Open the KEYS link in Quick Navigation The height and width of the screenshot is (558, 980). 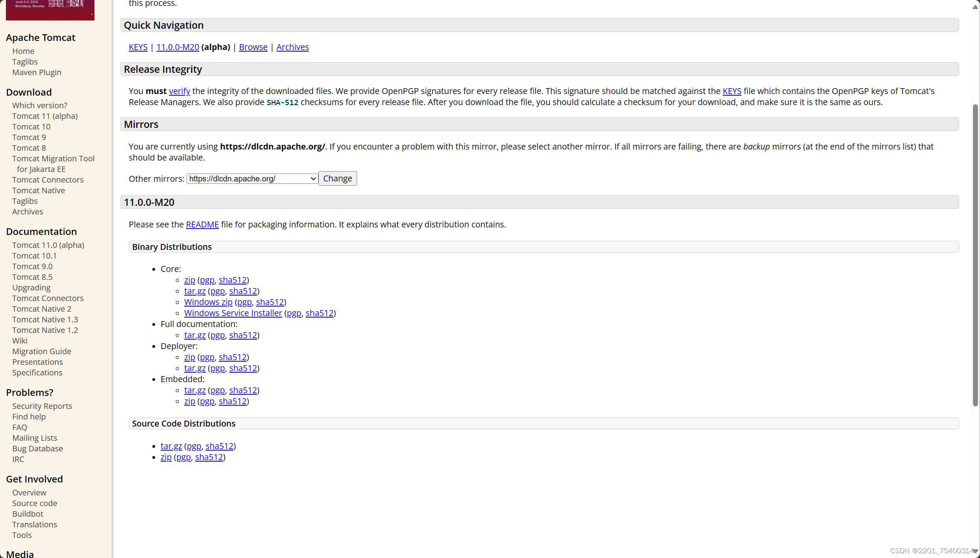click(x=137, y=47)
